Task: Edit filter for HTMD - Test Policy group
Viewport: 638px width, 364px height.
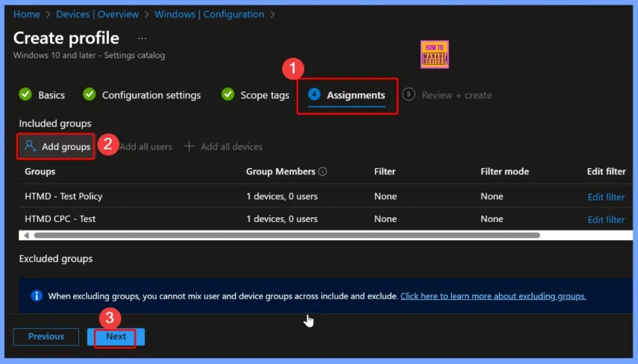Action: coord(606,196)
